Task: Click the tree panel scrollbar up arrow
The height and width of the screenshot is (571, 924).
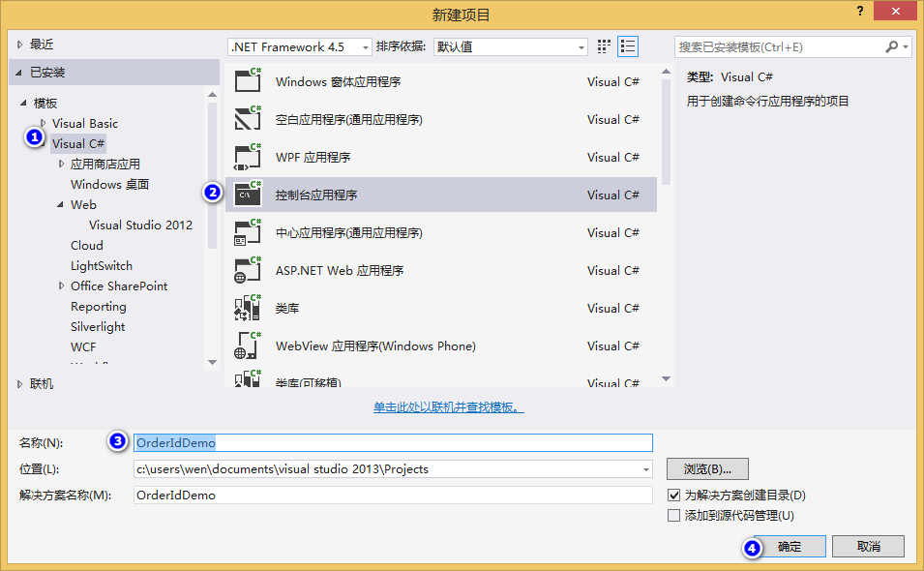Action: 213,94
